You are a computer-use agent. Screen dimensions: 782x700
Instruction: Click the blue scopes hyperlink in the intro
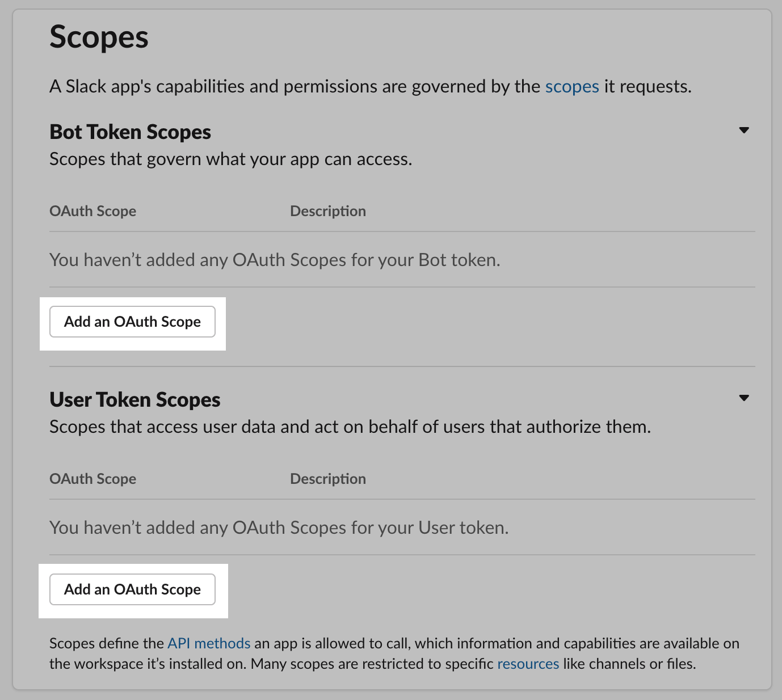[571, 86]
